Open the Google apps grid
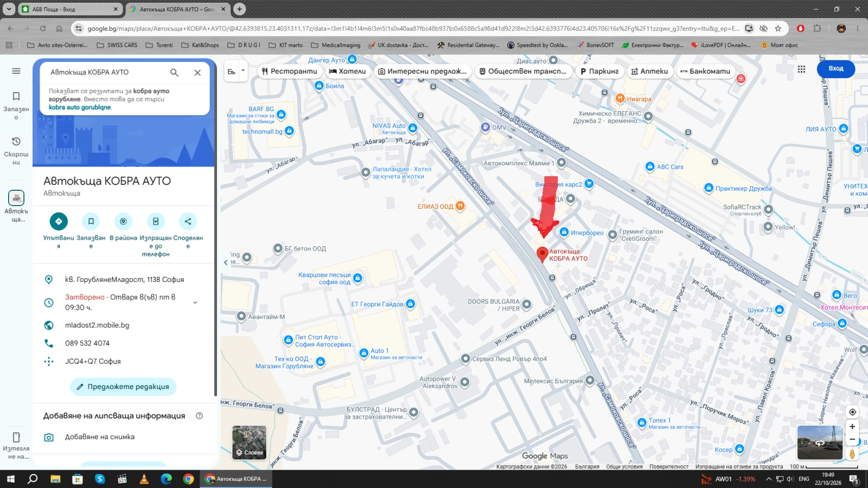 pos(801,69)
